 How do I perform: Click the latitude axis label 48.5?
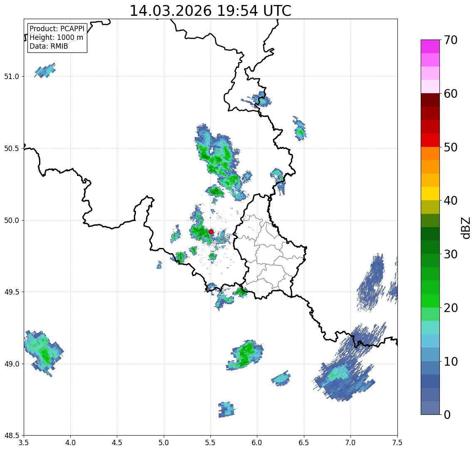(x=12, y=436)
